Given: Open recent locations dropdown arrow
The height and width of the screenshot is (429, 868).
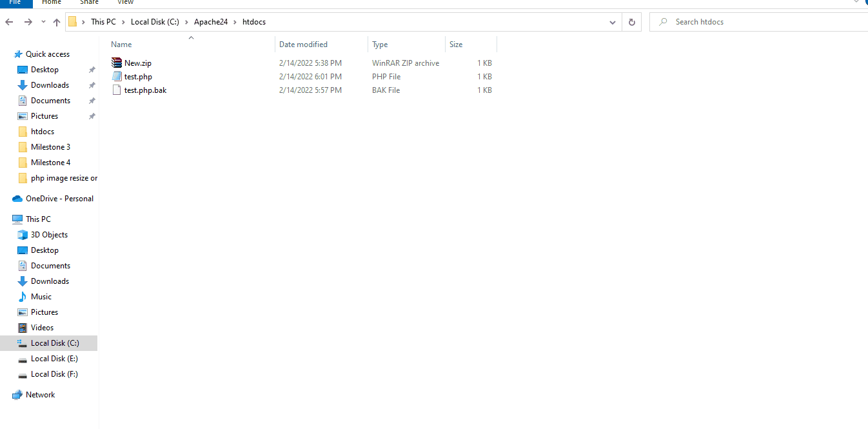Looking at the screenshot, I should click(43, 22).
